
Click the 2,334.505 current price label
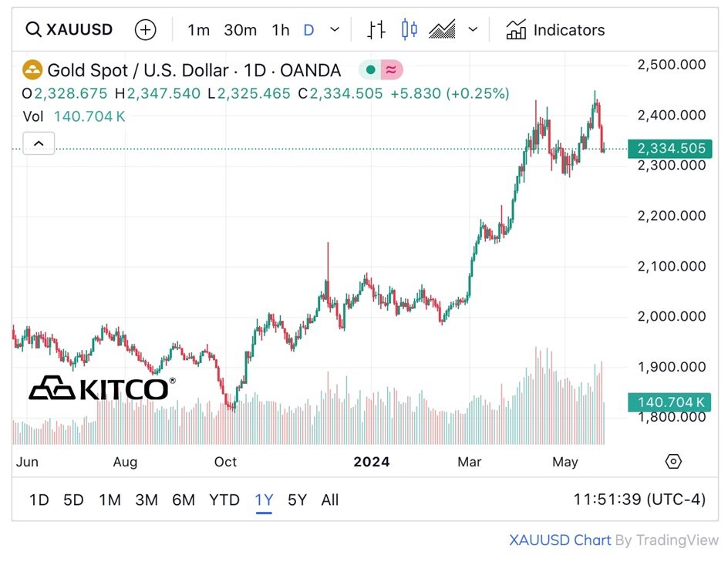(x=666, y=148)
